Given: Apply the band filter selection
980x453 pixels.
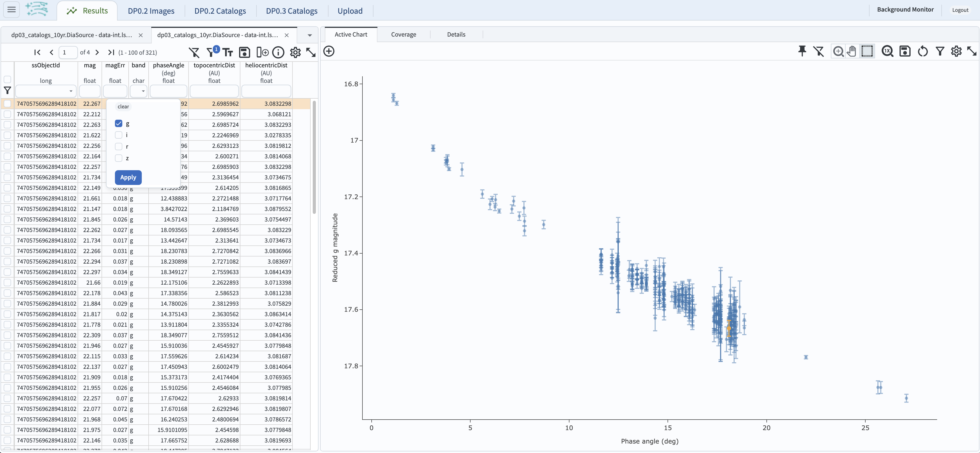Looking at the screenshot, I should (x=128, y=177).
